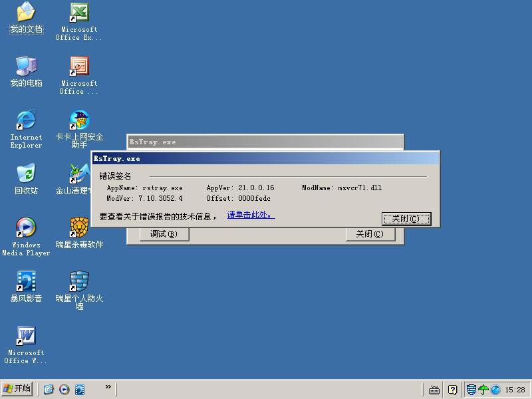Select the Microsoft Office PowerPoint shortcut
This screenshot has height=399, width=532.
[x=80, y=66]
